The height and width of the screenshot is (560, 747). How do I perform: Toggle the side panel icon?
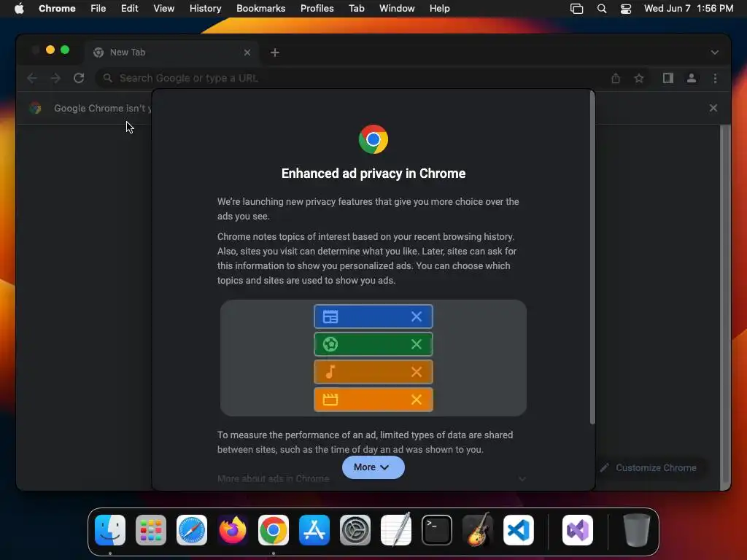pyautogui.click(x=668, y=78)
